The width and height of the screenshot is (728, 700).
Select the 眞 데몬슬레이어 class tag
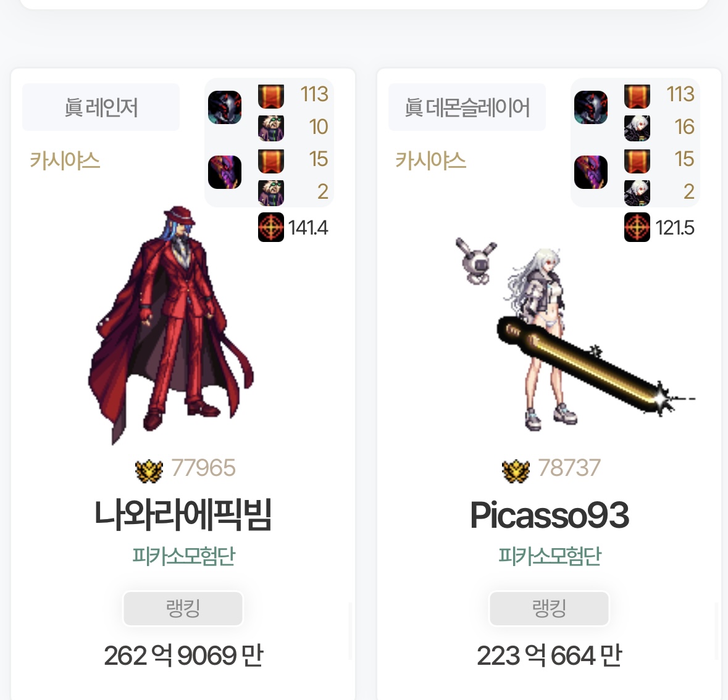click(467, 107)
